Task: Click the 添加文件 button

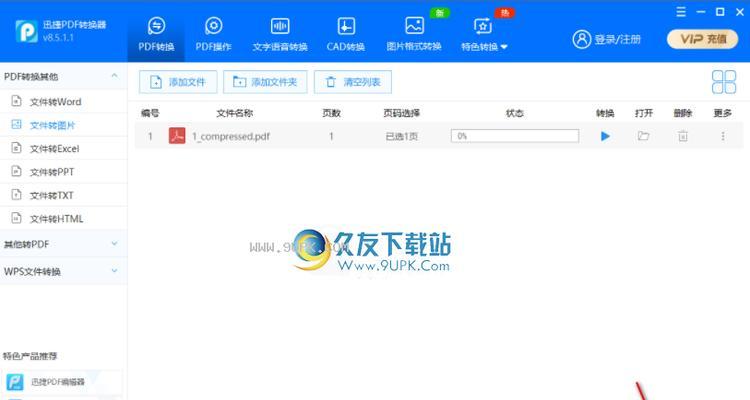Action: pyautogui.click(x=178, y=82)
